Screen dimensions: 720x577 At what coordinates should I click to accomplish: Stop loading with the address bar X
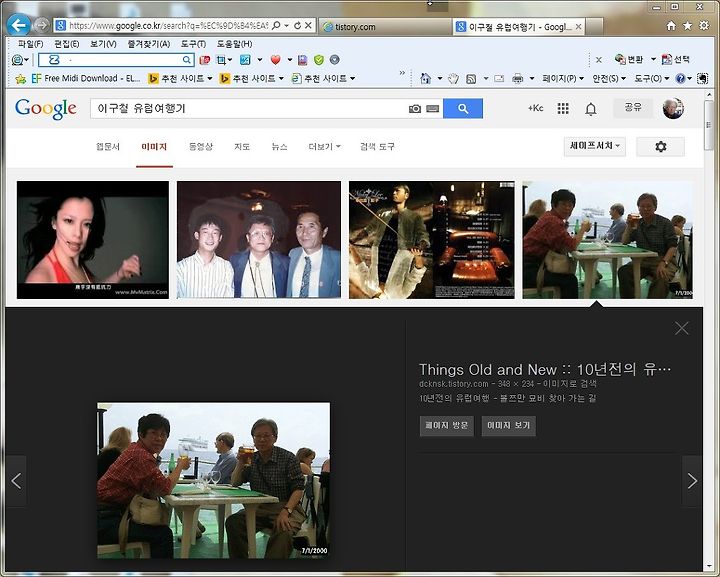pos(309,26)
